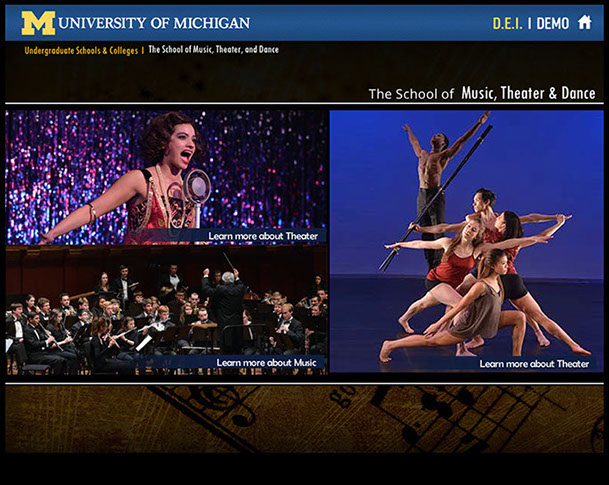The height and width of the screenshot is (485, 609).
Task: Click Learn more about Music banner
Action: pos(266,363)
